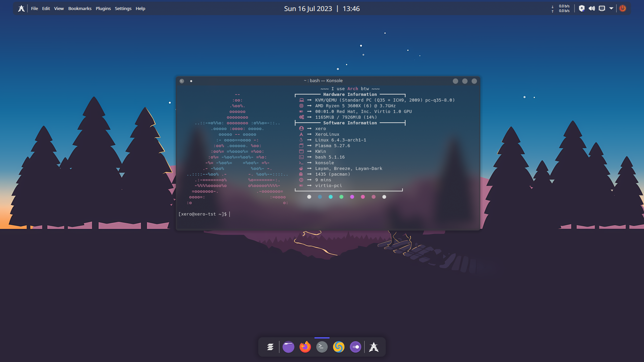Open the Bookmarks menu
This screenshot has width=644, height=362.
[x=80, y=8]
